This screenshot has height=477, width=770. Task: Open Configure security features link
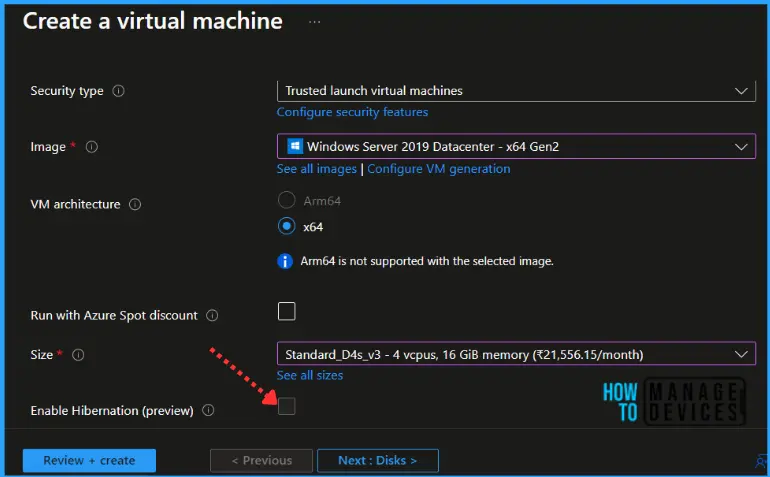(x=352, y=112)
